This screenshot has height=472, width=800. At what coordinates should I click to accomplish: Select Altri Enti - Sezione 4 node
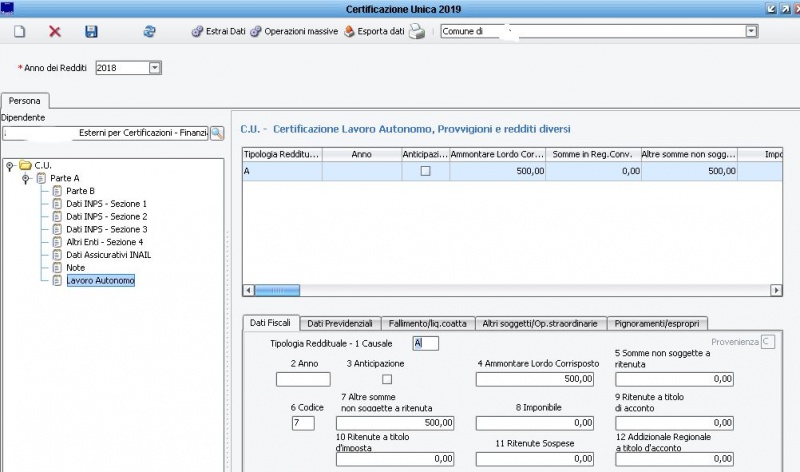tap(104, 242)
